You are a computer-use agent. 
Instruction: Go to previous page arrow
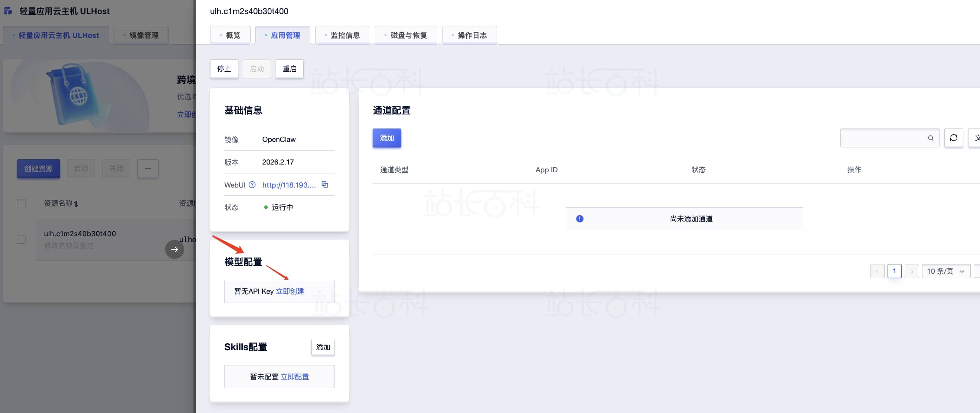point(877,271)
